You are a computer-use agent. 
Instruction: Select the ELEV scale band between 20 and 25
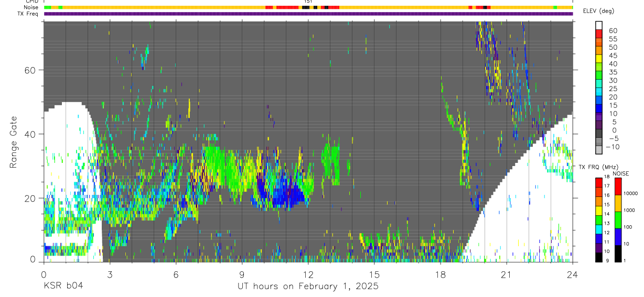tap(599, 92)
